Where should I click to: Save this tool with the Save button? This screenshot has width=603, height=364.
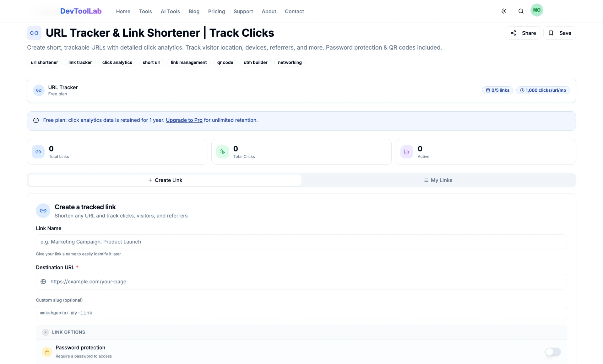[x=560, y=33]
